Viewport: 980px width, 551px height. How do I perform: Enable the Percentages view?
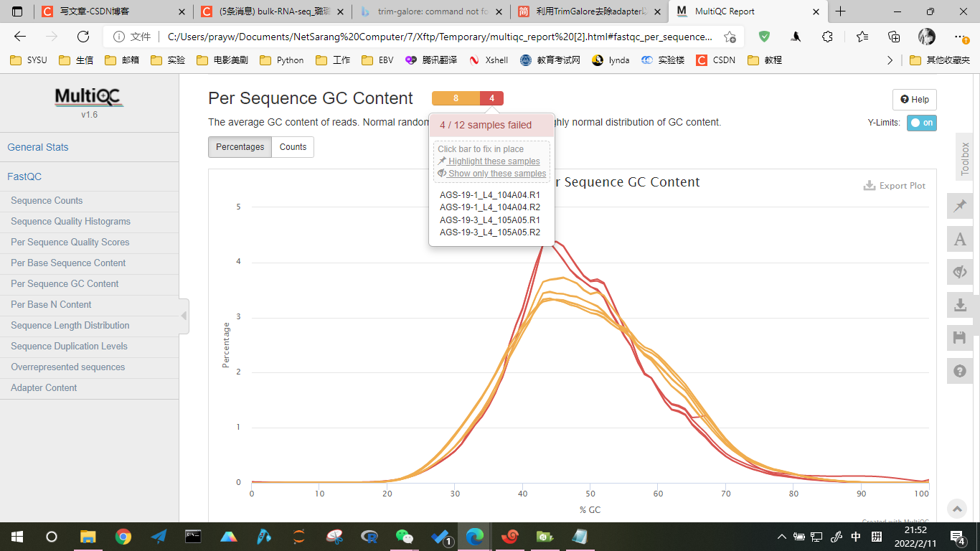point(240,146)
